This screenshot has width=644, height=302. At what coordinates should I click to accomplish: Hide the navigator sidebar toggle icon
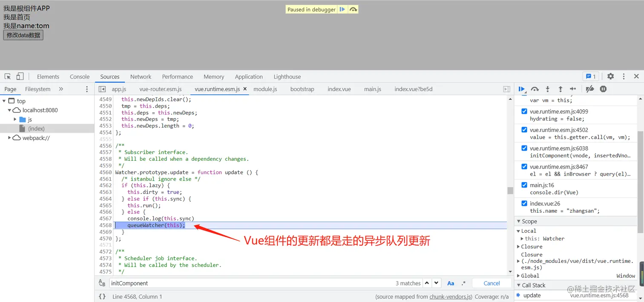[x=102, y=89]
